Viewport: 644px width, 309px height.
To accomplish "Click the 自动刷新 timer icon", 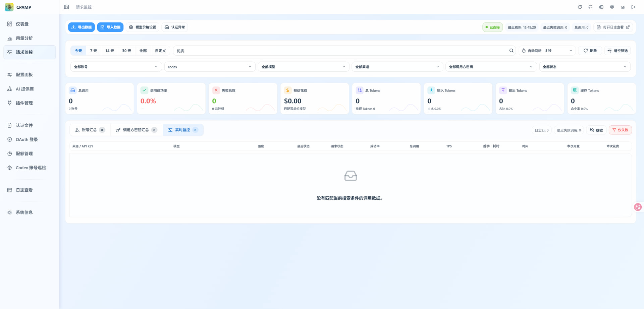I will 524,51.
